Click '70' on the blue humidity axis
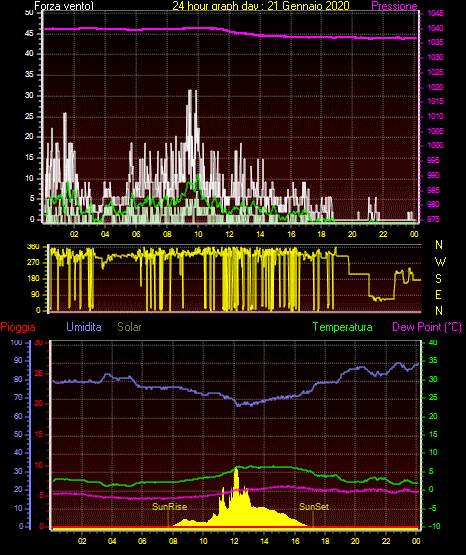 [x=18, y=397]
